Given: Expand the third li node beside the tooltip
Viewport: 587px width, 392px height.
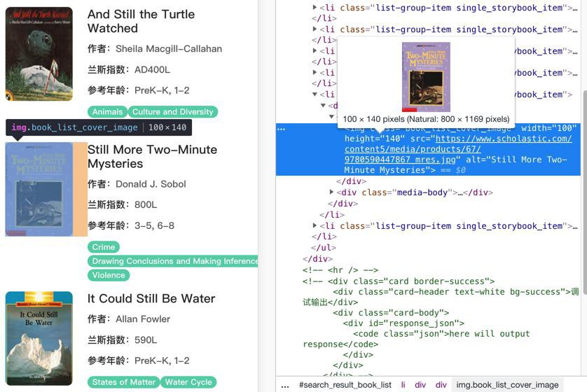Looking at the screenshot, I should tap(315, 50).
